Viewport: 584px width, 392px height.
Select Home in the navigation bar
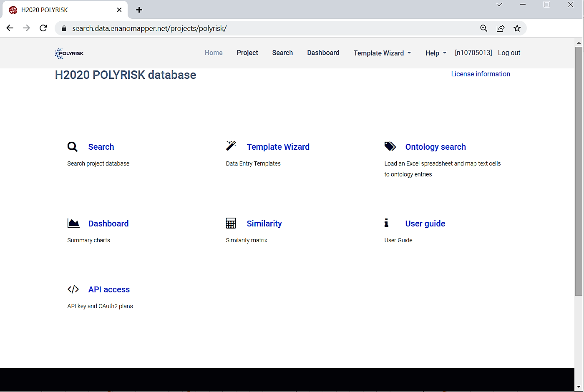tap(214, 53)
